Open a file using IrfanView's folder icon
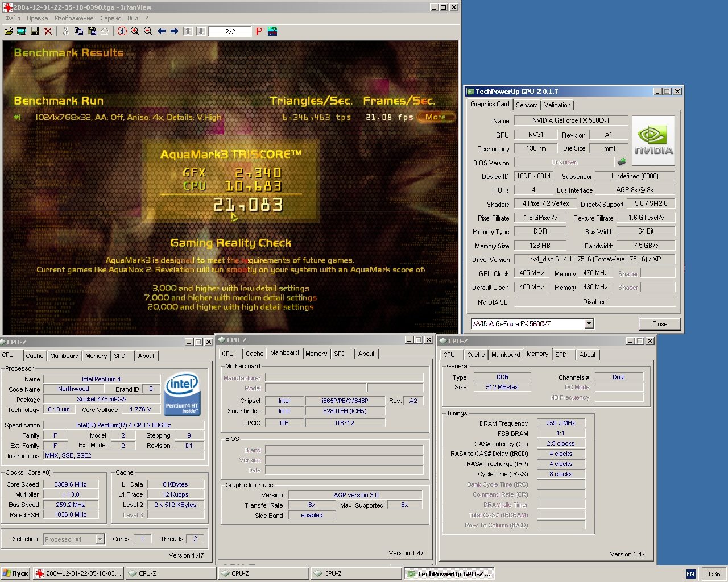The width and height of the screenshot is (728, 582). click(x=9, y=31)
